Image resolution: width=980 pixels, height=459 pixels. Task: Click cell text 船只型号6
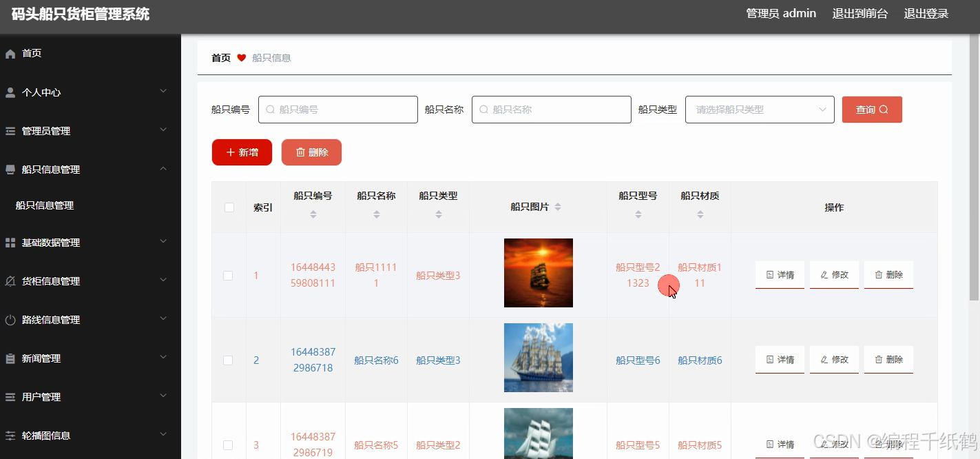[x=638, y=360]
